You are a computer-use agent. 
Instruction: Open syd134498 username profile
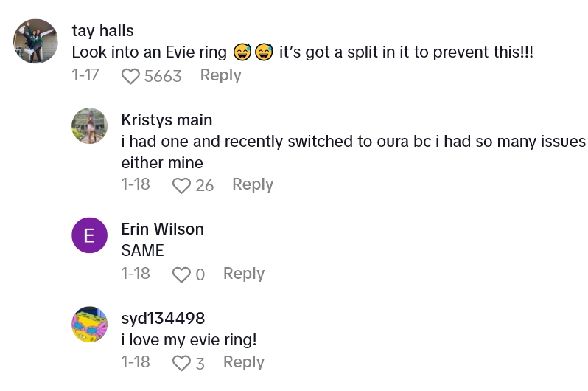(x=163, y=318)
